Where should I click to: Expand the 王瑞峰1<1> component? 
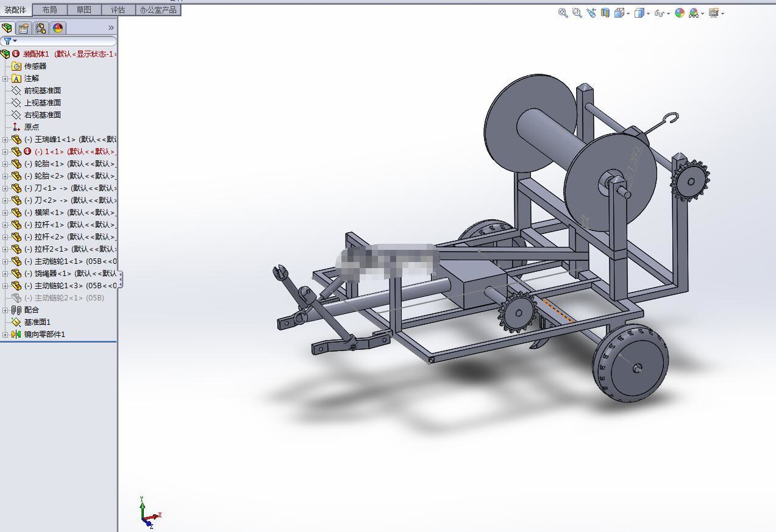[5, 139]
